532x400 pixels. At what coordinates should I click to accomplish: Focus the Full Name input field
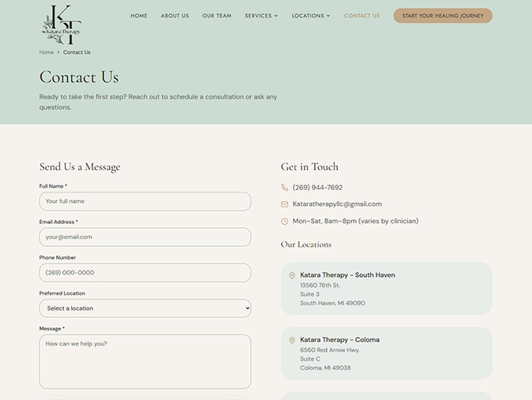click(x=145, y=201)
